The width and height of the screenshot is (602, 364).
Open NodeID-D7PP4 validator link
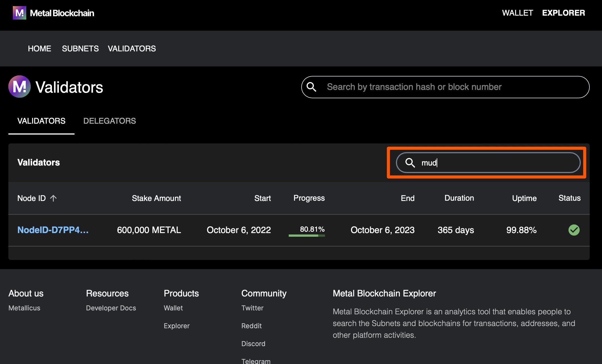point(53,230)
